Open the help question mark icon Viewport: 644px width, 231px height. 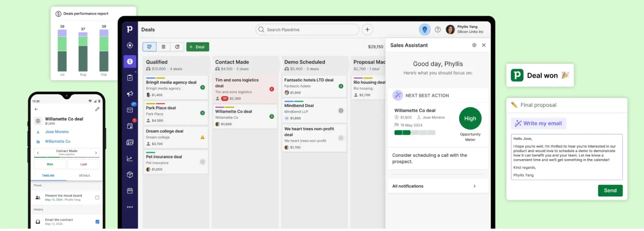point(437,30)
